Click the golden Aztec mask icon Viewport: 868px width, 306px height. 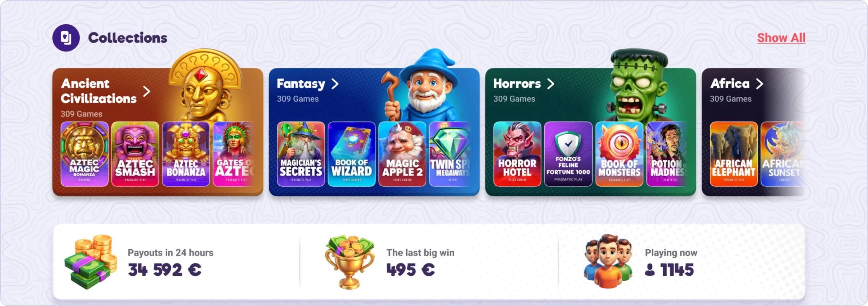click(x=205, y=85)
